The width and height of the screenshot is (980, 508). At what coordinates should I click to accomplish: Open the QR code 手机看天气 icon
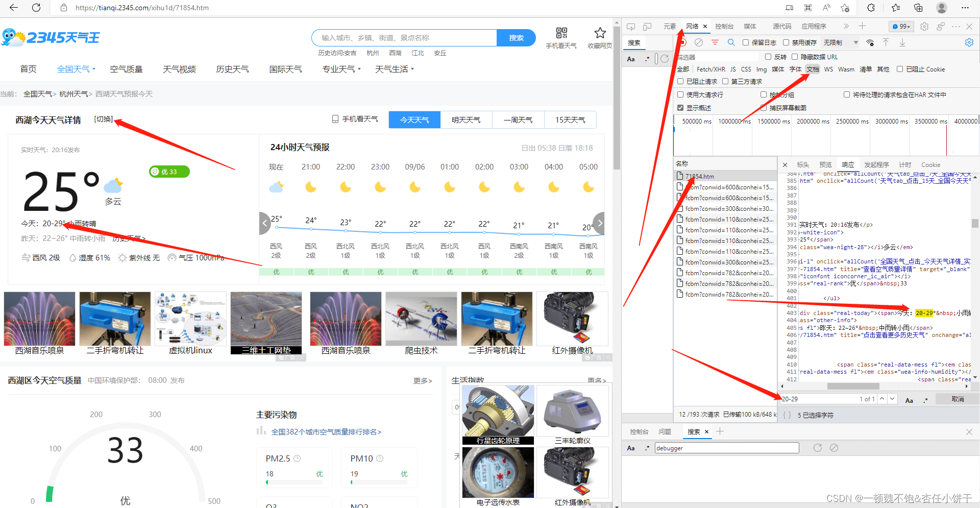click(561, 33)
